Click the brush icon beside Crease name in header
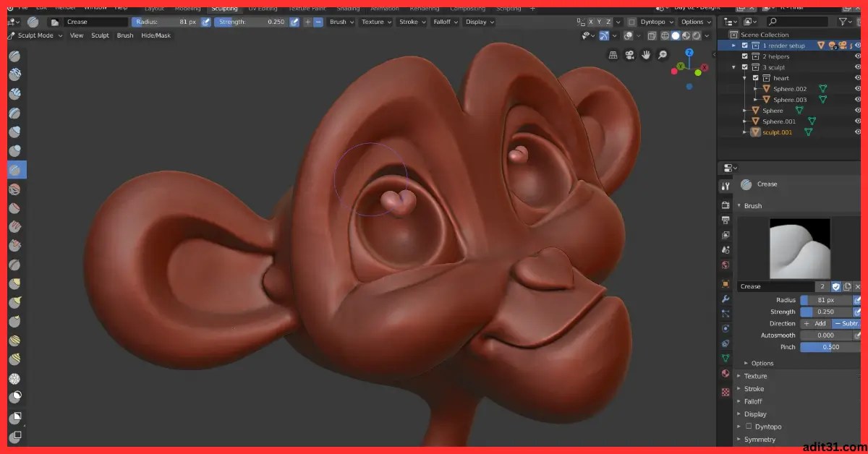Viewport: 868px width, 454px height. pyautogui.click(x=54, y=22)
